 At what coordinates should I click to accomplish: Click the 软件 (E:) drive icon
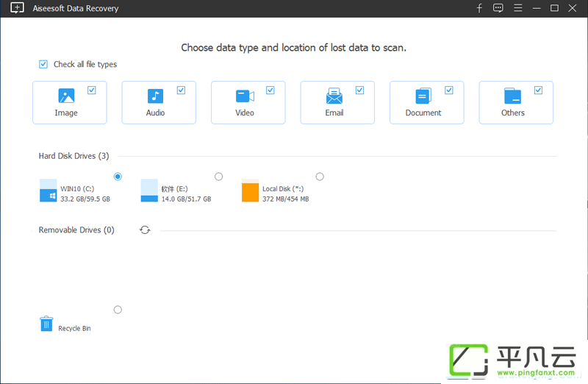coord(149,191)
